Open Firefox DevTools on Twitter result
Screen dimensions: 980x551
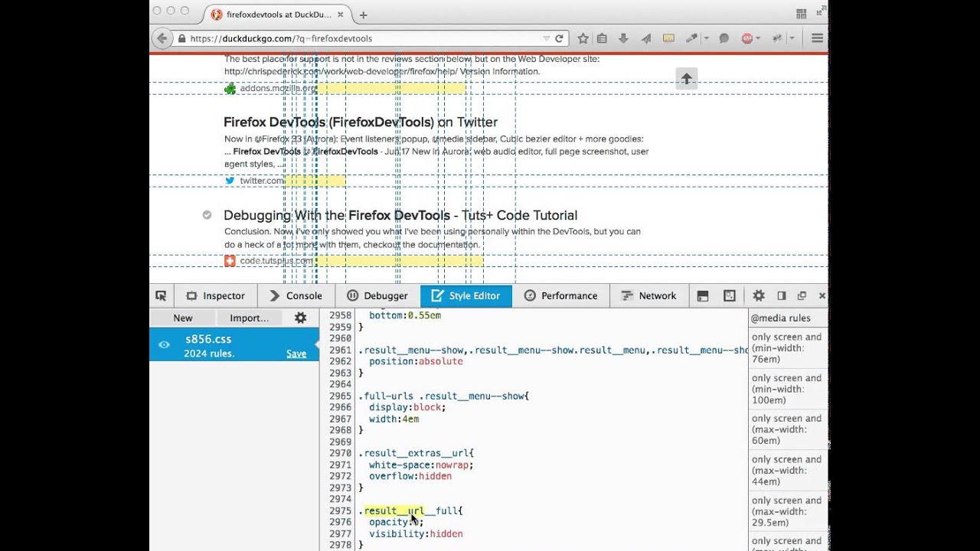pos(361,122)
